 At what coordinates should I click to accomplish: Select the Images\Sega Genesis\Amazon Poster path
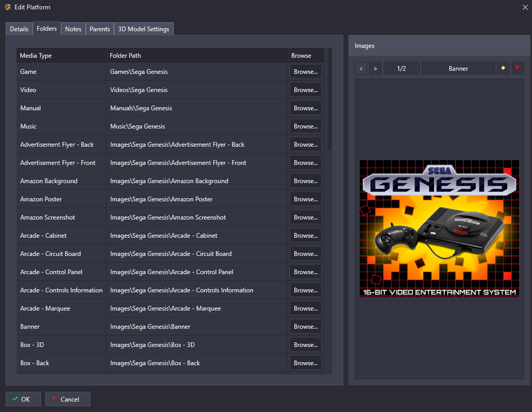[197, 199]
